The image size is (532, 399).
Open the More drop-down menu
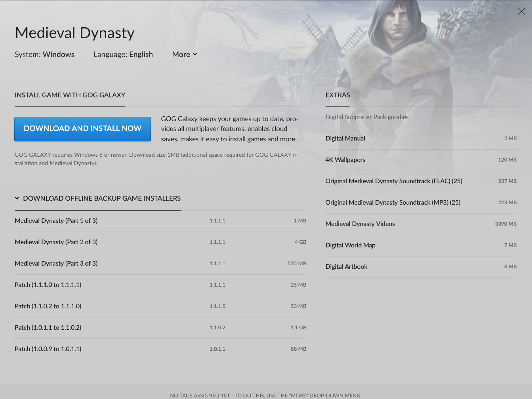[185, 55]
